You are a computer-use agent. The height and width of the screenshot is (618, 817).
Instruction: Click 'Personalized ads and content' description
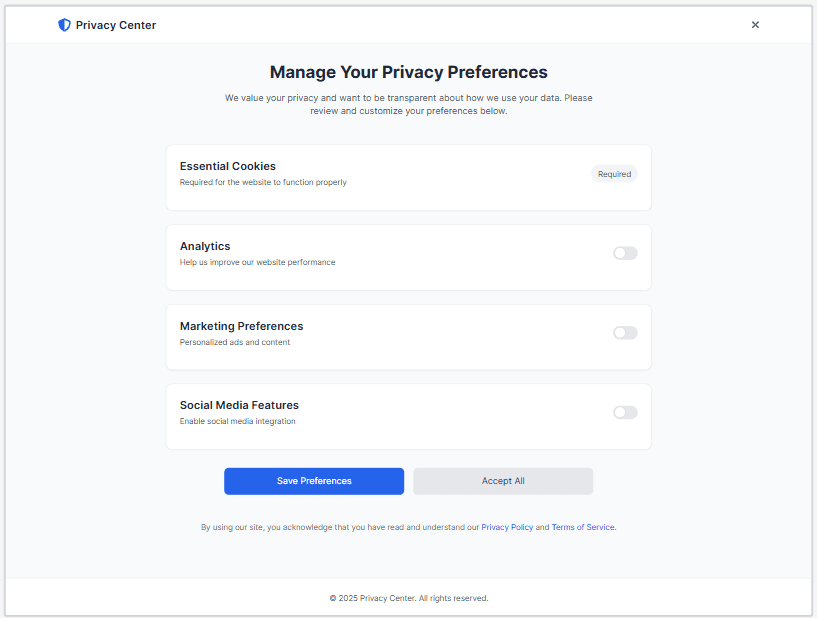coord(235,342)
